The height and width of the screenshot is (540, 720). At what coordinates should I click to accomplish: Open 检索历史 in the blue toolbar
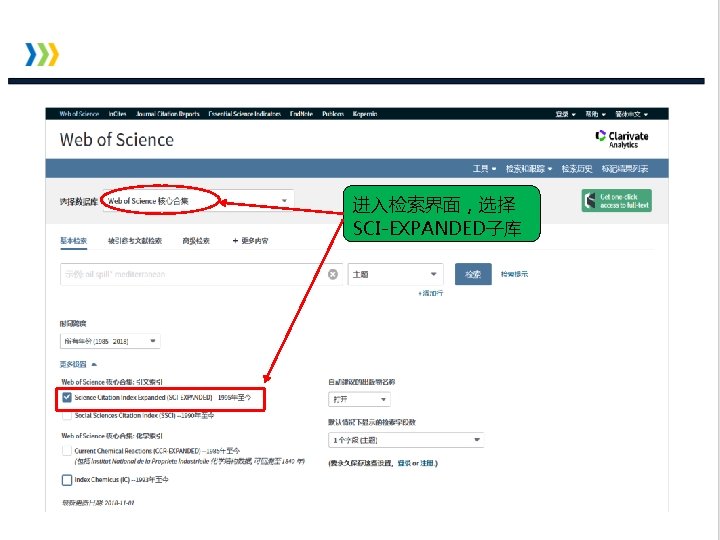[x=577, y=169]
